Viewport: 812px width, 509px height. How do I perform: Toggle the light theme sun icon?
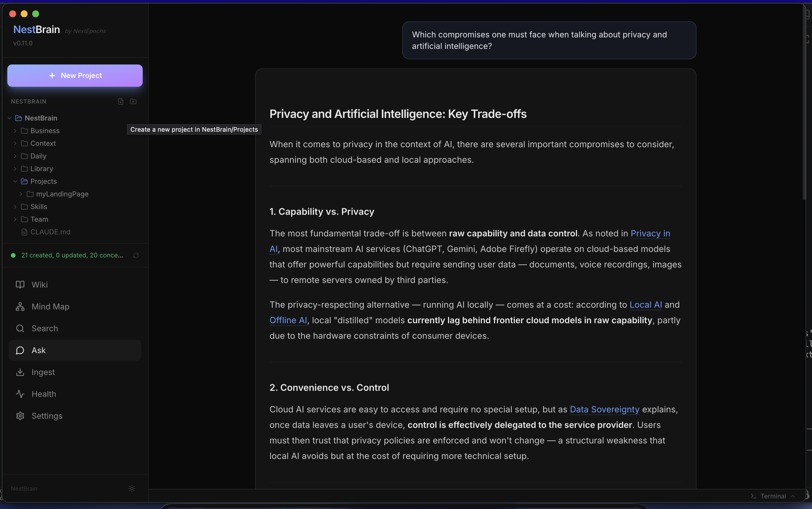point(132,489)
